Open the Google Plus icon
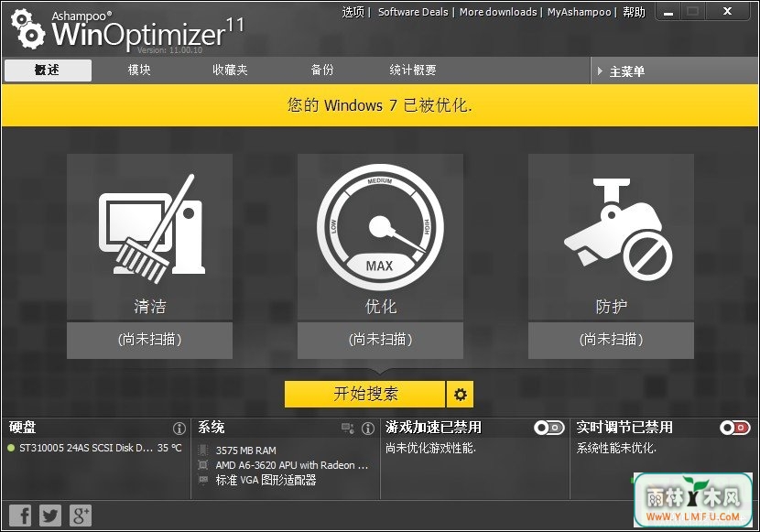760x532 pixels. tap(81, 516)
